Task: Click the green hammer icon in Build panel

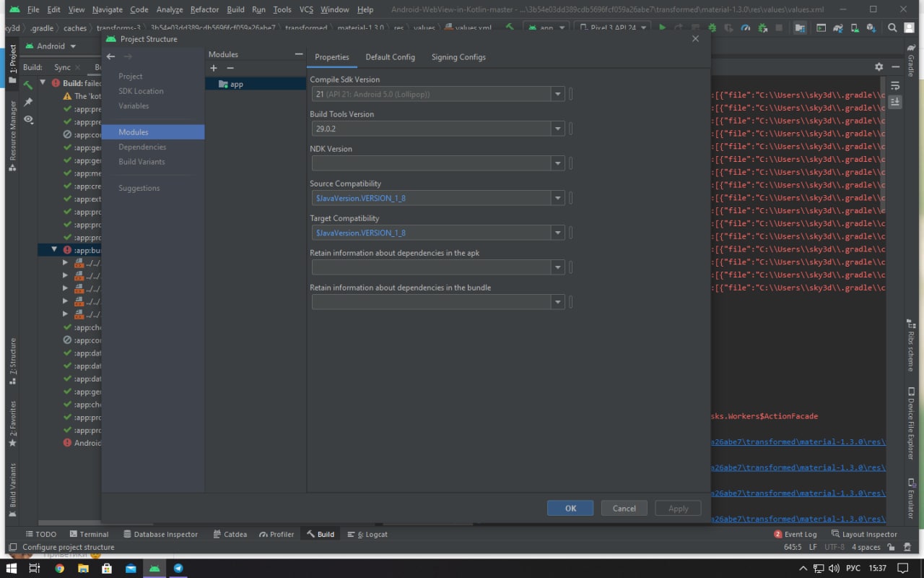Action: coord(28,85)
